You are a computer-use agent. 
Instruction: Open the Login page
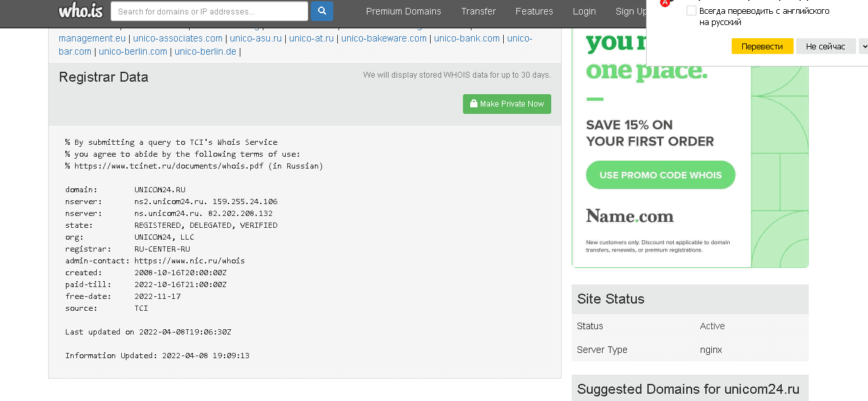click(x=583, y=11)
